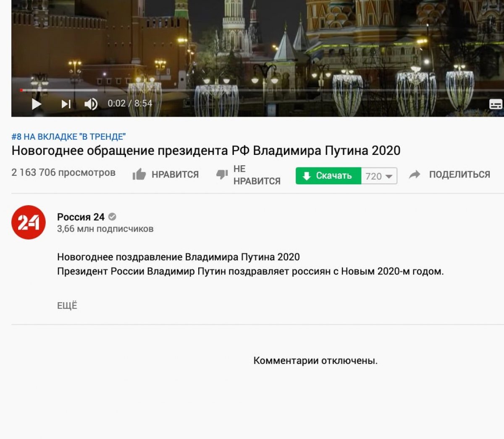Click the НЕ НРАВИТСЯ dislike label
The image size is (504, 439).
click(x=257, y=175)
